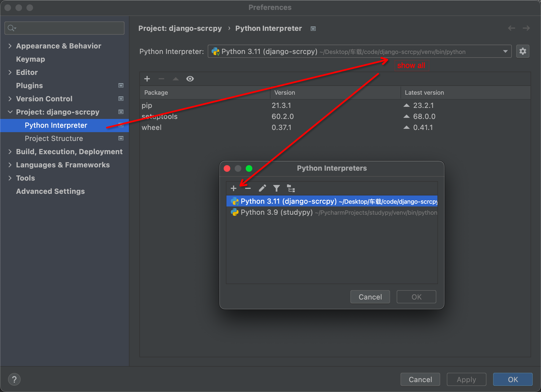Toggle show early releases eye icon
Image resolution: width=541 pixels, height=392 pixels.
(x=190, y=79)
